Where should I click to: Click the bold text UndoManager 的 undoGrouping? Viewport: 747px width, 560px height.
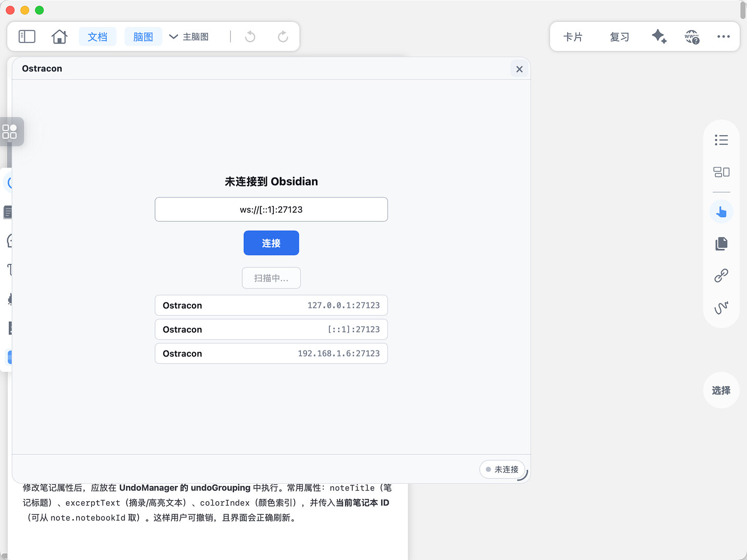pyautogui.click(x=185, y=487)
